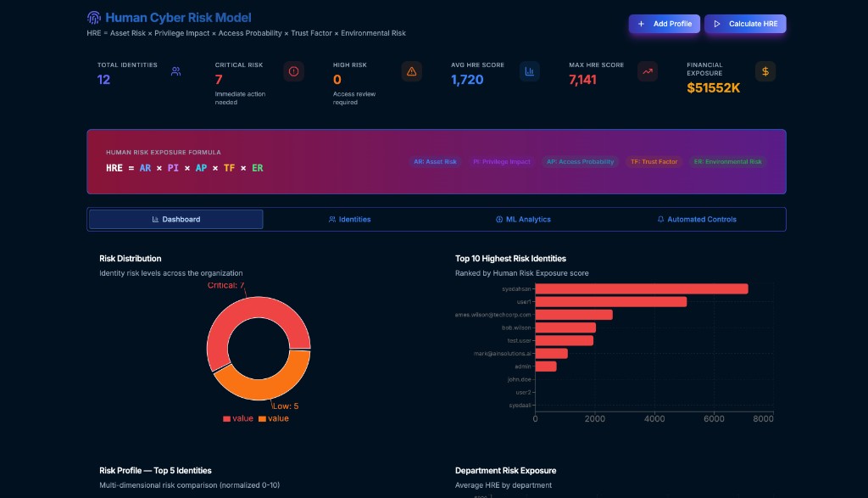This screenshot has width=868, height=498.
Task: Click the Total Identities users icon
Action: (175, 71)
